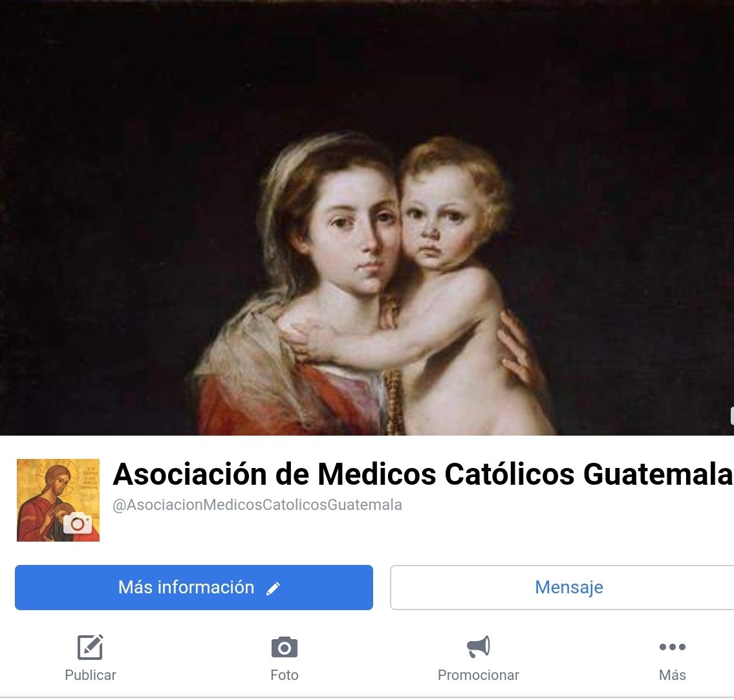Change profile picture via camera overlay icon
Viewport: 734px width, 700px height.
point(78,523)
